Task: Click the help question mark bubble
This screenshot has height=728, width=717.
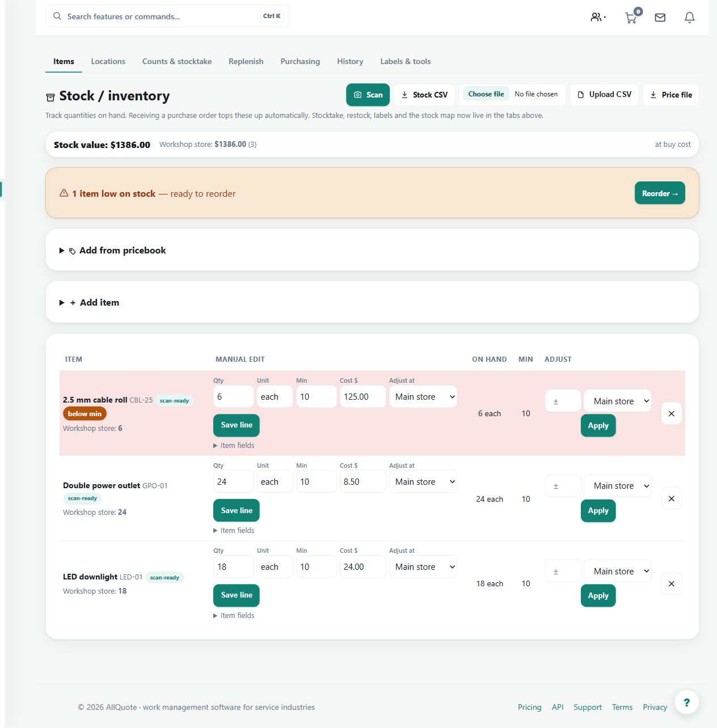Action: click(x=687, y=702)
